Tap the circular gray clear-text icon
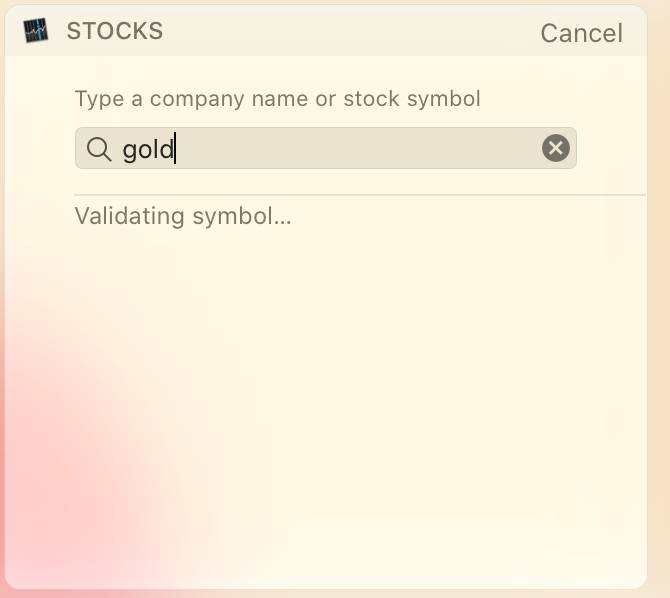Image resolution: width=670 pixels, height=598 pixels. coord(555,148)
